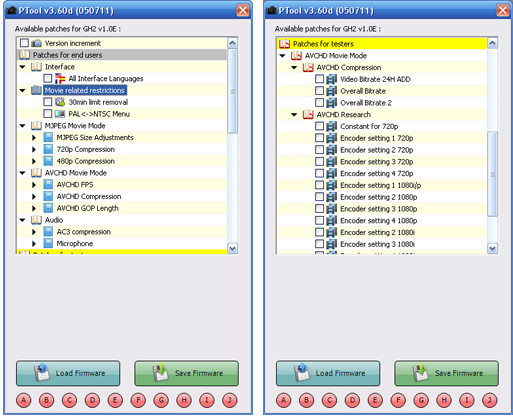Load Firmware in the right PTool window
513x418 pixels.
[x=328, y=373]
